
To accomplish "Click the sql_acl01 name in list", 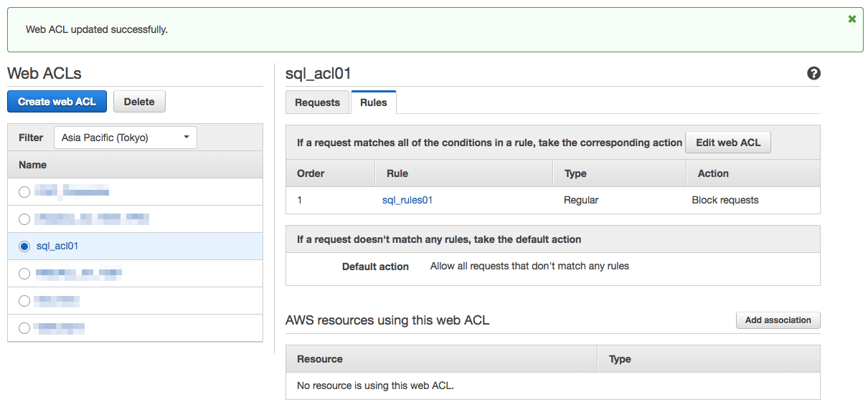I will coord(57,246).
